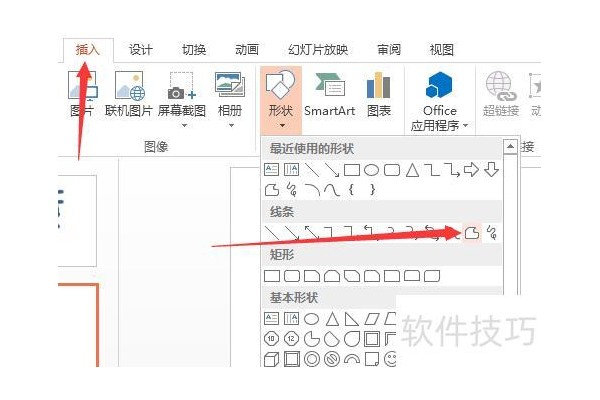Viewport: 600px width, 400px height.
Task: Pick the no-symbol prohibited shape
Action: 331,359
